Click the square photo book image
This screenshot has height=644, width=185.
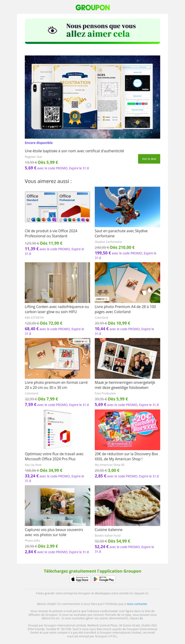pyautogui.click(x=58, y=358)
